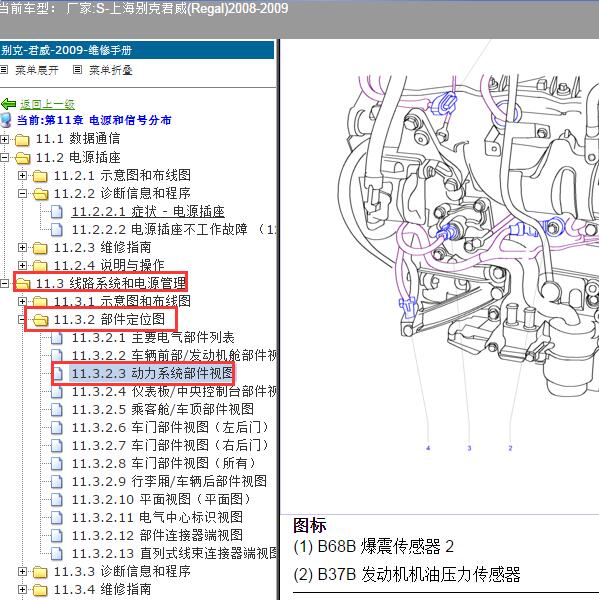Open the 11.2.2.1 症状 - 电源插座 page
The image size is (599, 600).
tap(148, 211)
